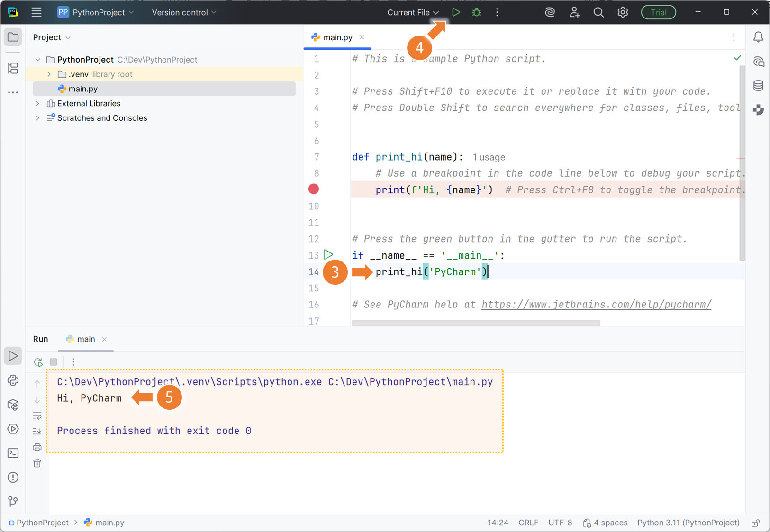This screenshot has height=532, width=770.
Task: Open Python Packages tool window
Action: (13, 405)
